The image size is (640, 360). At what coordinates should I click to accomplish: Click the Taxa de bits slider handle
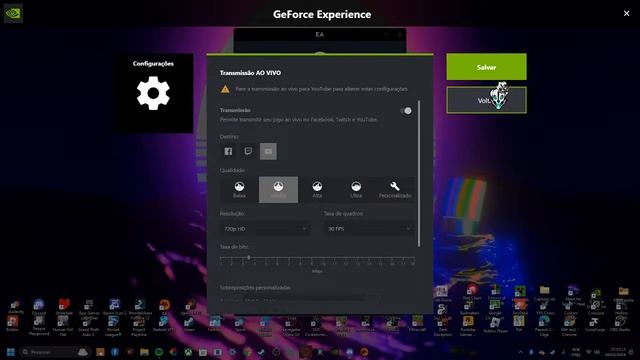click(x=249, y=258)
